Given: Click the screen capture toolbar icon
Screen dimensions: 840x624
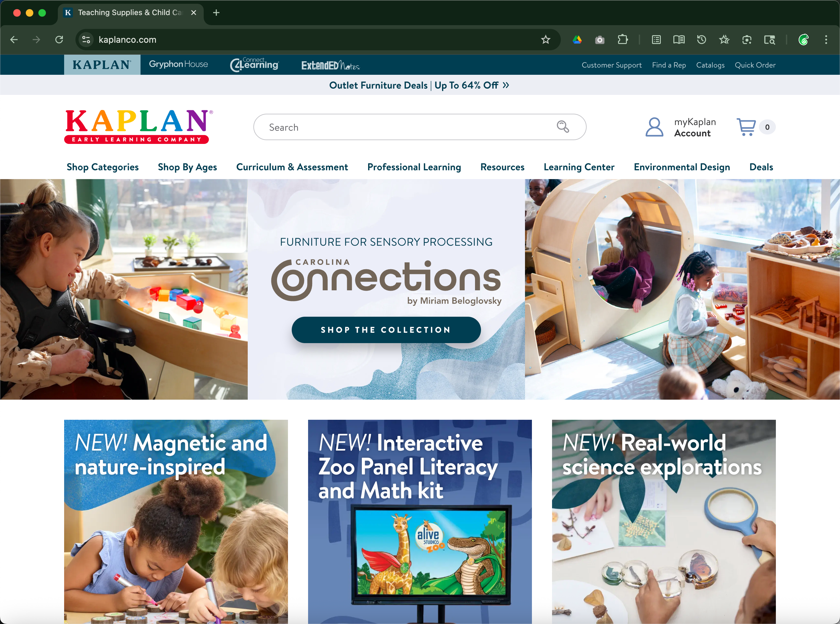Looking at the screenshot, I should pos(747,40).
